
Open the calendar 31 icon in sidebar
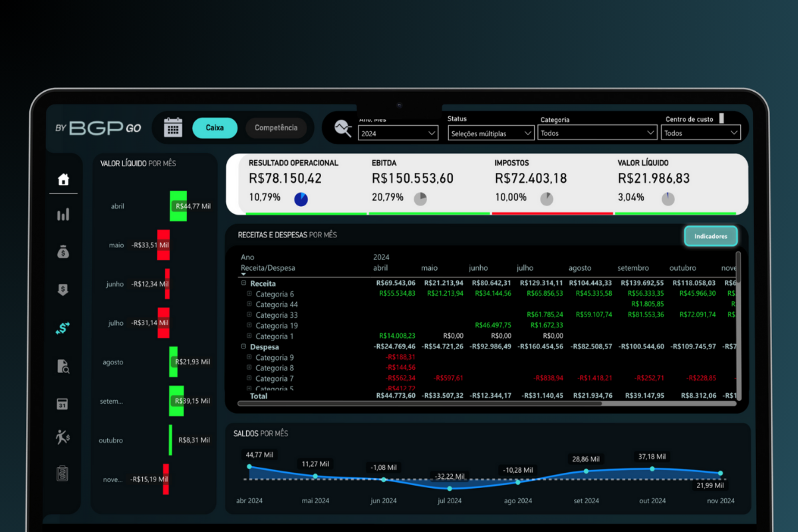pos(63,404)
